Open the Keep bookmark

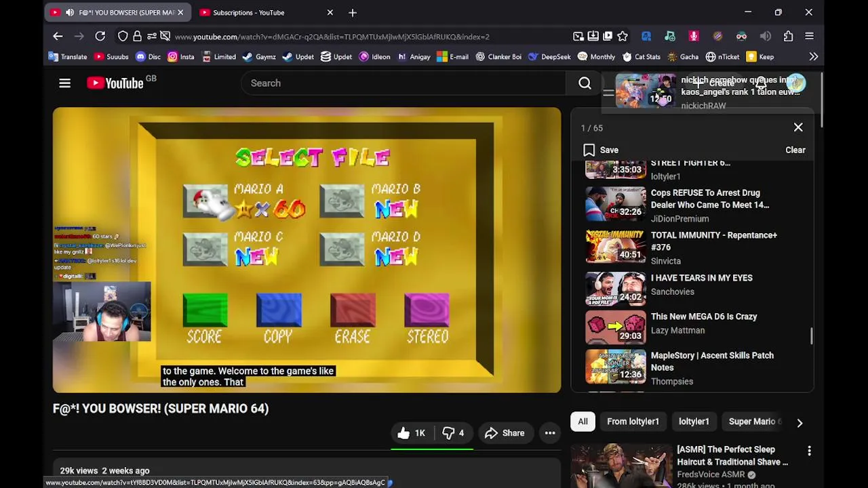(760, 57)
